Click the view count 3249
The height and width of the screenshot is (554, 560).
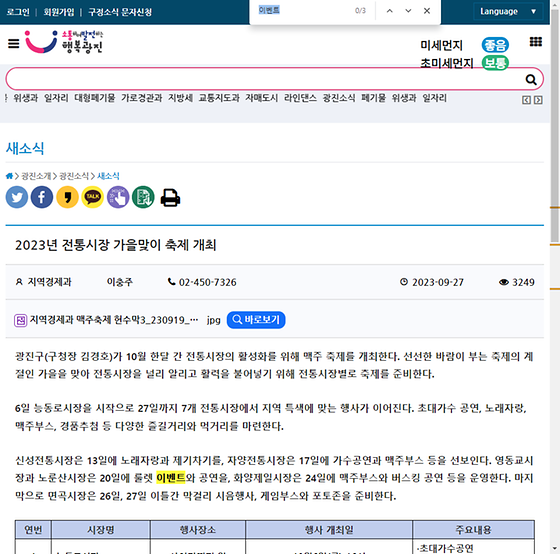[523, 282]
